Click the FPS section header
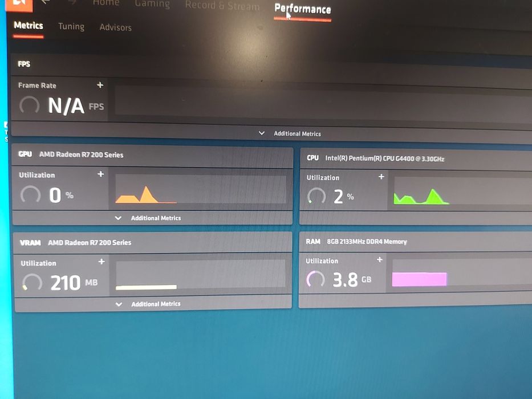532x399 pixels. coord(24,64)
